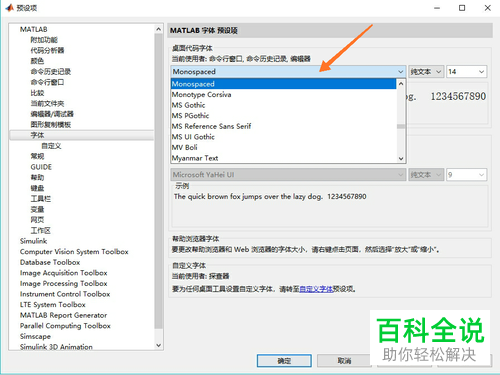Open the disabled style dropdown beside YaHei UI
The height and width of the screenshot is (375, 500).
[x=426, y=175]
